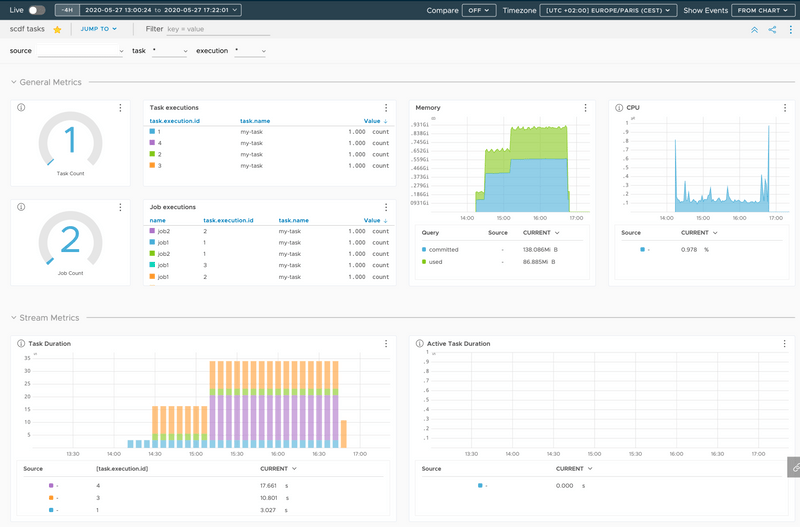Viewport: 800px width, 527px height.
Task: Click the Filter key = value field
Action: [220, 30]
